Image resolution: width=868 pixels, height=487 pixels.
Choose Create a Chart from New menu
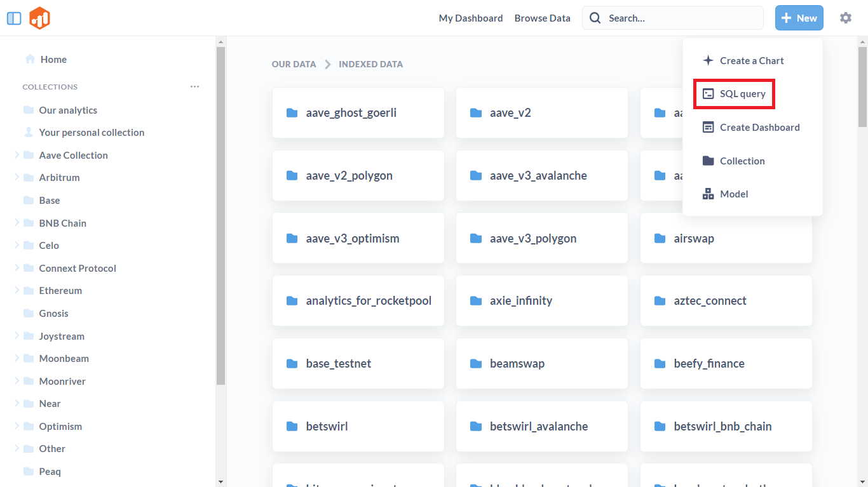click(x=752, y=60)
